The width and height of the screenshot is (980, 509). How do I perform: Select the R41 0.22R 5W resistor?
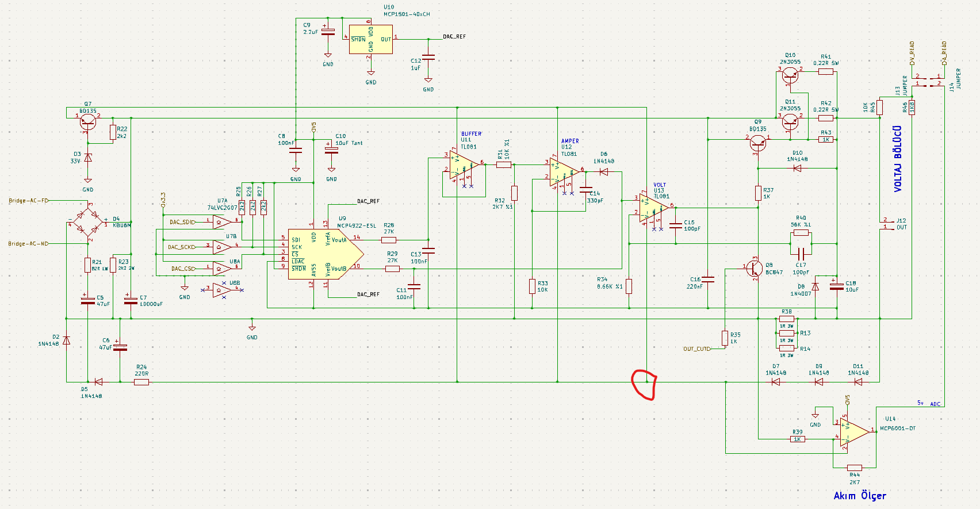click(x=826, y=71)
